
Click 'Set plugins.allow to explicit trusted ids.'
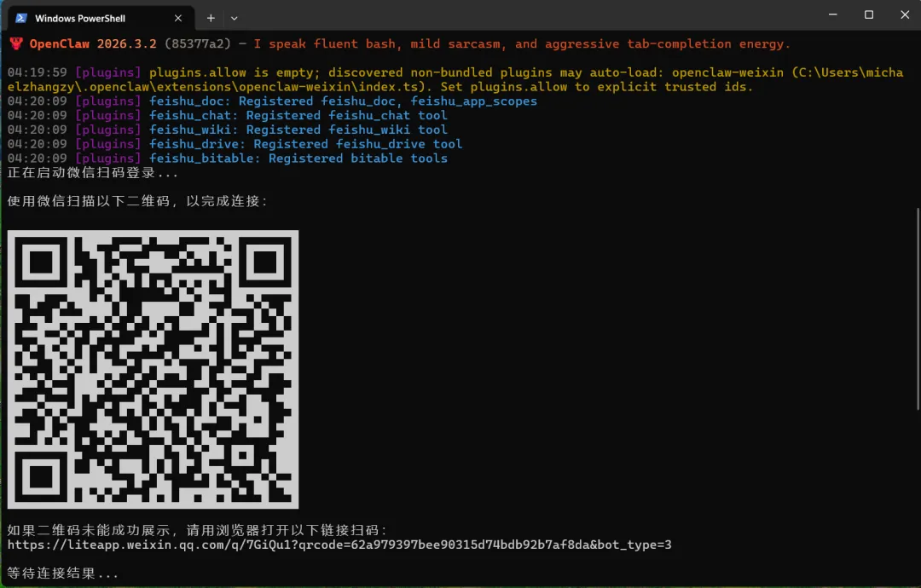[x=597, y=87]
